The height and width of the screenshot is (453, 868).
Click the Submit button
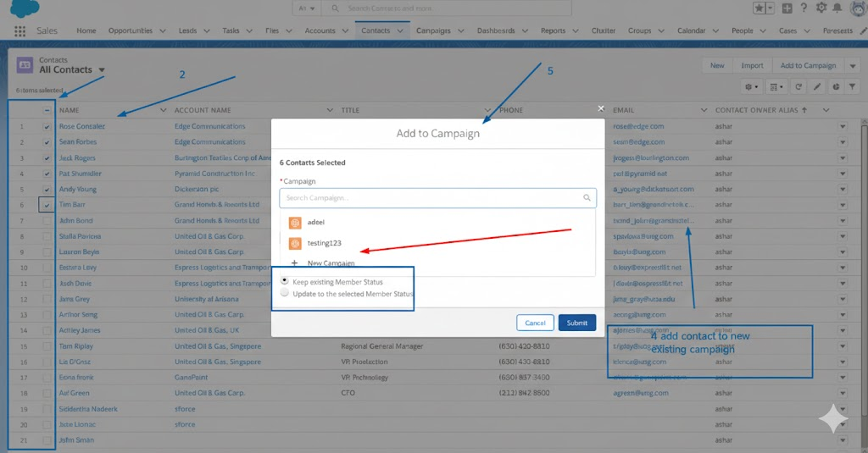click(576, 323)
